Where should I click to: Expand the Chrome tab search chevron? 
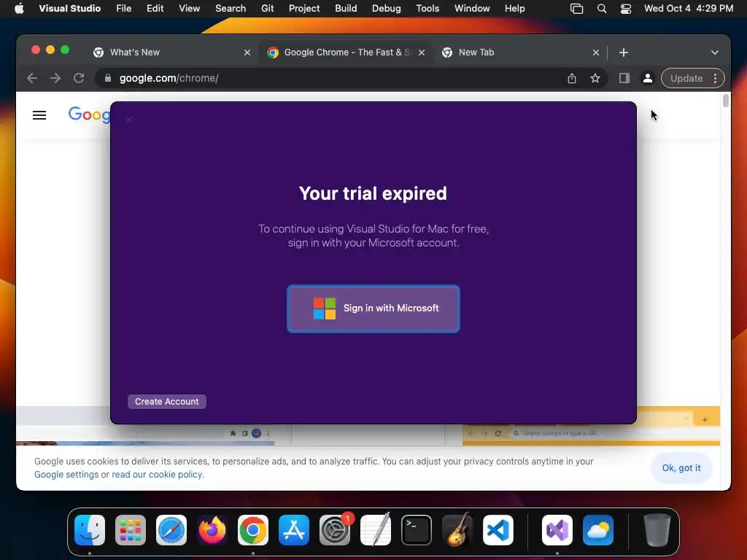(x=715, y=52)
